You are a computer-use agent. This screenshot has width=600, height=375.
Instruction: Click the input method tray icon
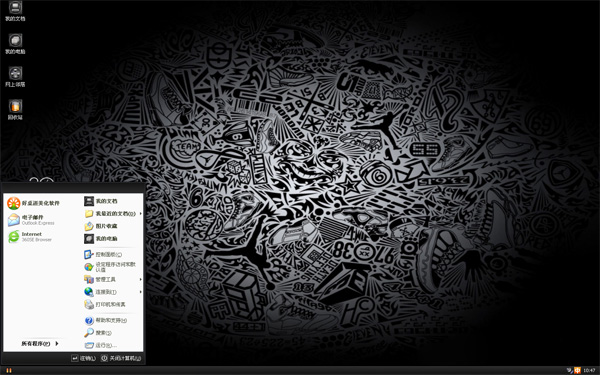[x=577, y=370]
